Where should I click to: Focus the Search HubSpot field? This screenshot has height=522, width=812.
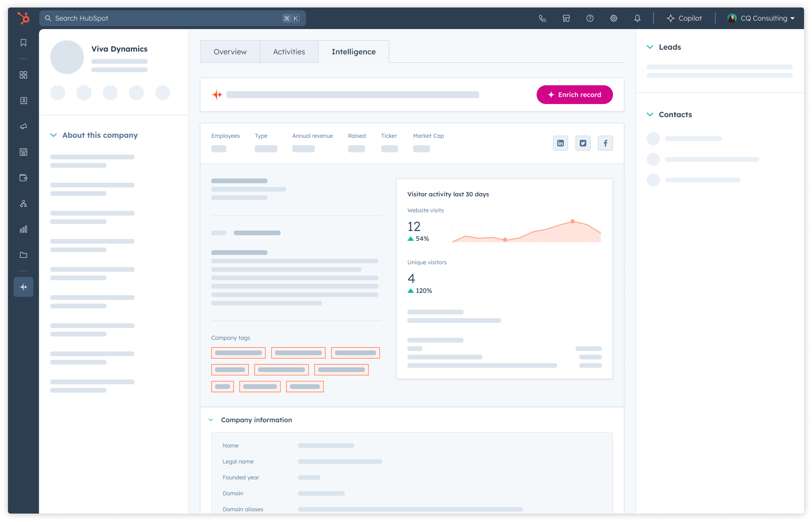pos(172,18)
